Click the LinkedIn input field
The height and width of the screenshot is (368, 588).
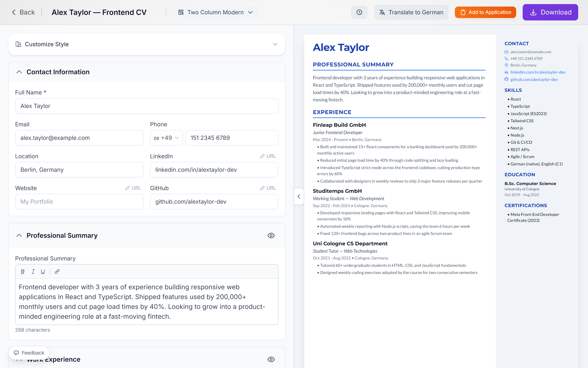tap(214, 170)
